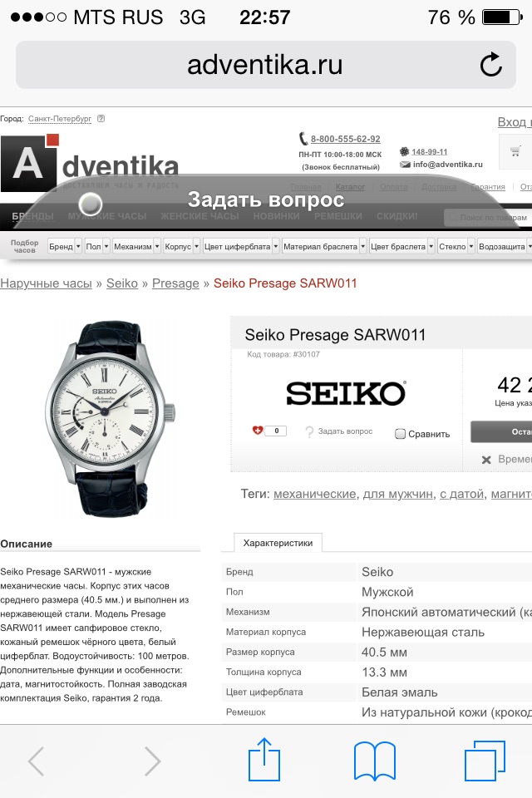
Task: Click the red heart favorites icon
Action: point(258,431)
